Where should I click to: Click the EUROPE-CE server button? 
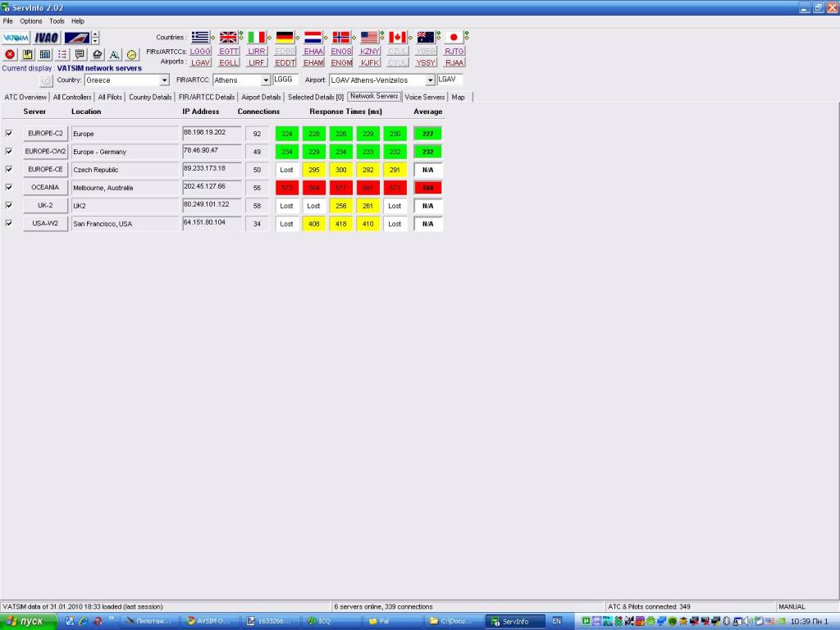pos(45,169)
